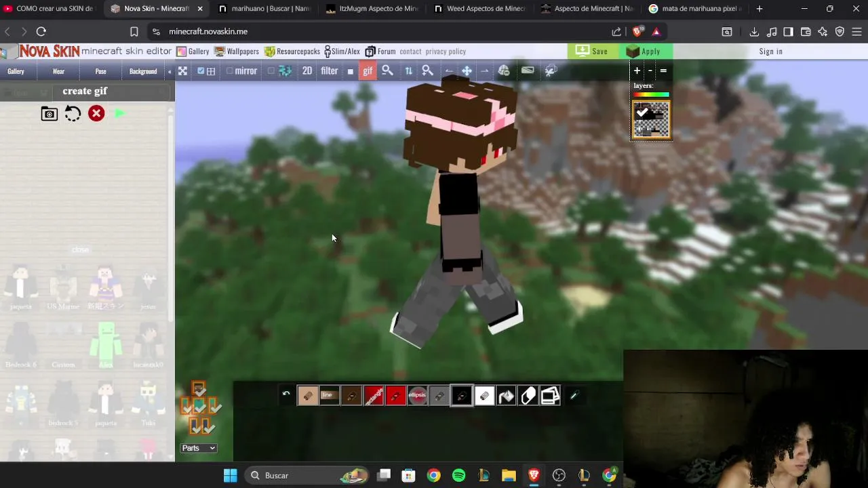Click the stop square icon in toolbar
Viewport: 868px width, 488px height.
pos(351,71)
